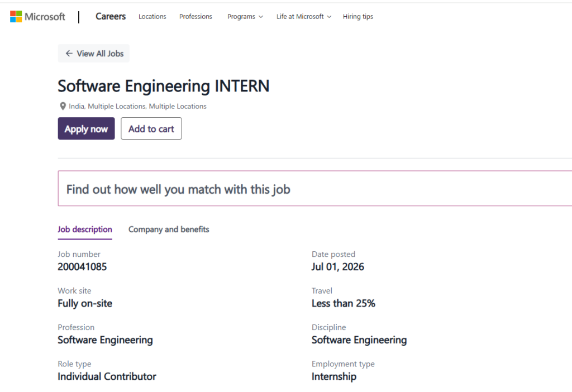Click the Employment type label
This screenshot has height=392, width=572.
coord(343,364)
